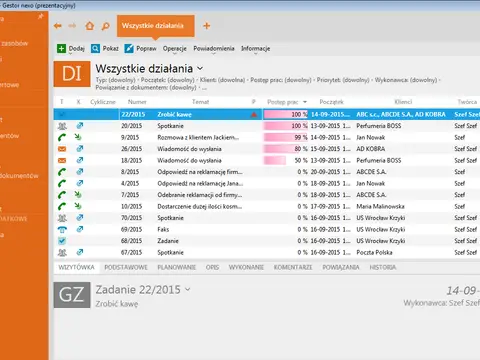
Task: Click the green Dodaj plus icon
Action: 61,49
